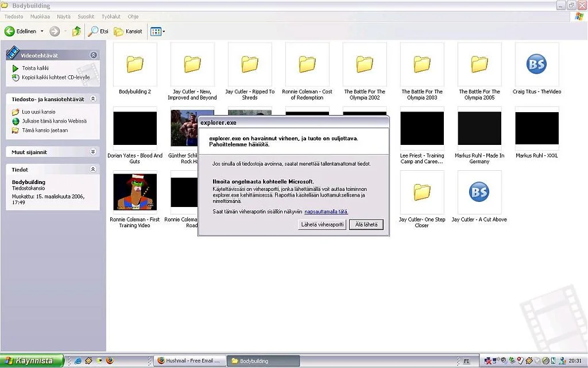Open the Edellinen history dropdown arrow
This screenshot has height=368, width=588.
click(42, 32)
